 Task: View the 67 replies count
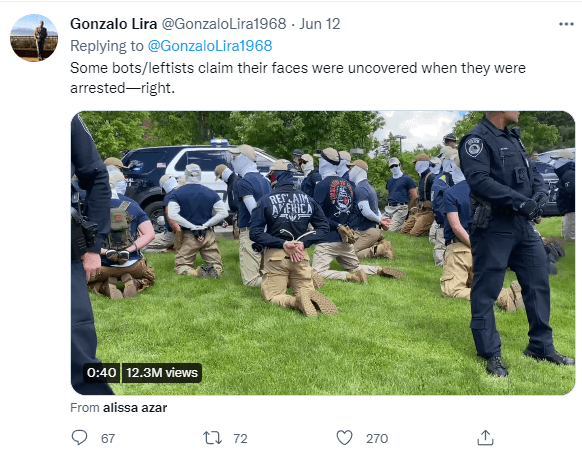(108, 438)
